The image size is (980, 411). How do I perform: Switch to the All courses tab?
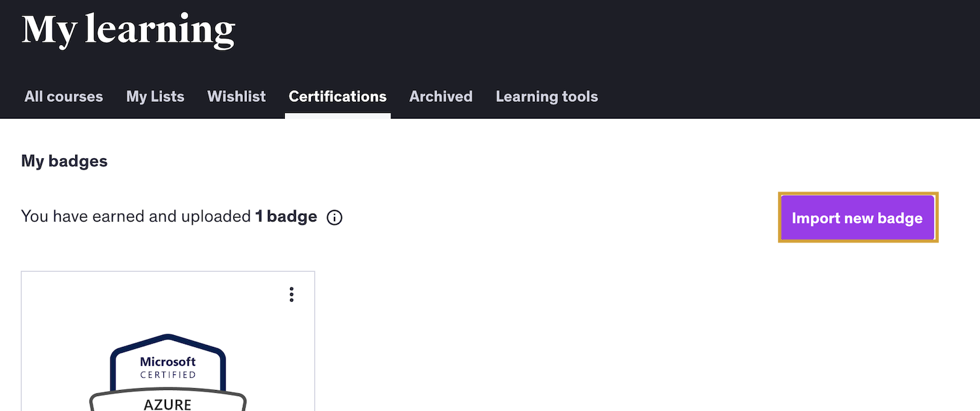[63, 96]
